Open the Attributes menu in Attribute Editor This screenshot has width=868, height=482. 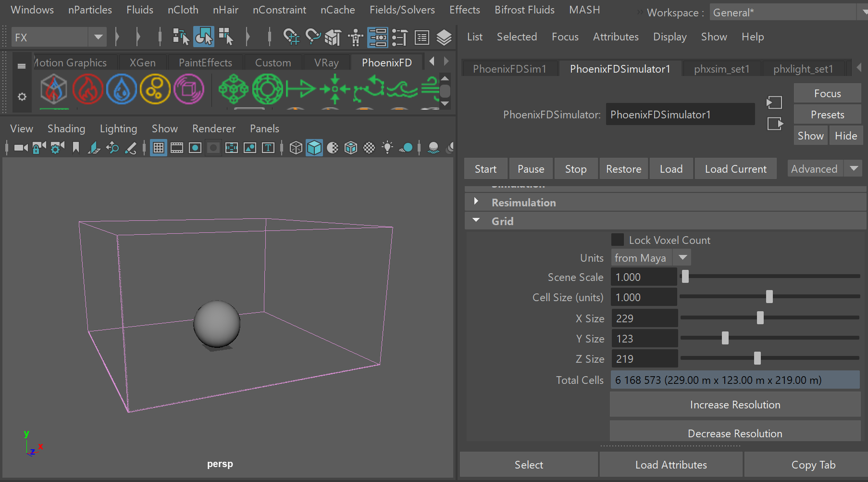pyautogui.click(x=616, y=37)
